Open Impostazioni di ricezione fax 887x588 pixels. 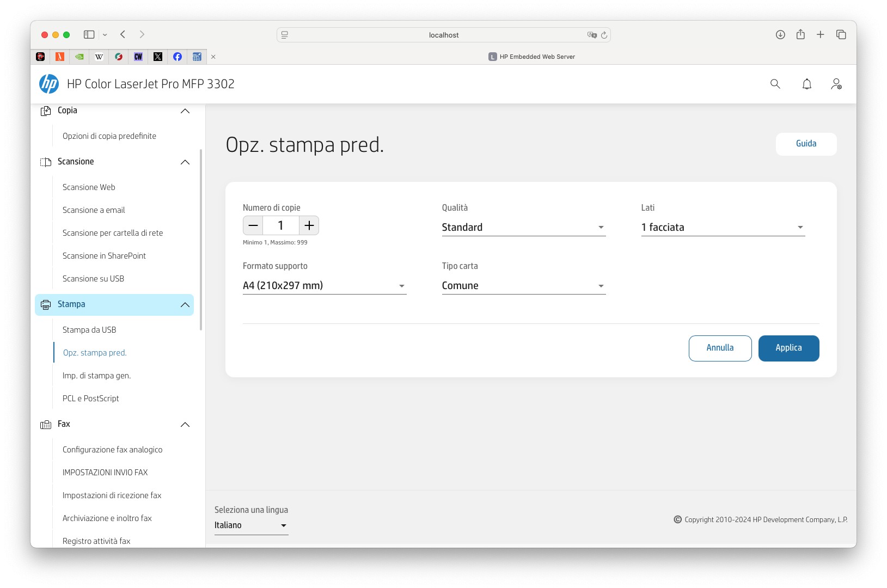(x=112, y=495)
